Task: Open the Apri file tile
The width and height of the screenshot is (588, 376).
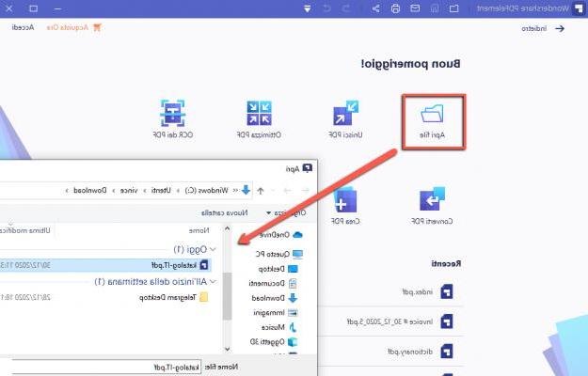Action: pos(433,122)
